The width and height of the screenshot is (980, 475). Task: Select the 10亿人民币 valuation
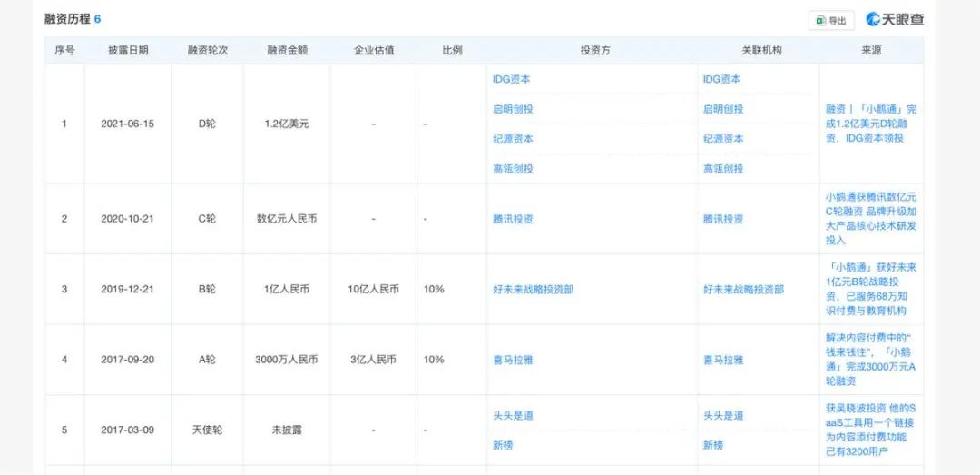point(374,290)
